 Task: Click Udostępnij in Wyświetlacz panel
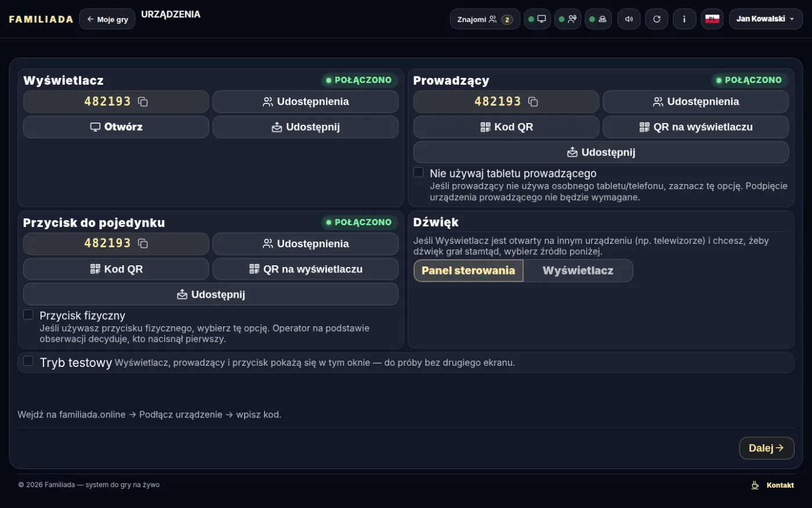click(x=306, y=127)
